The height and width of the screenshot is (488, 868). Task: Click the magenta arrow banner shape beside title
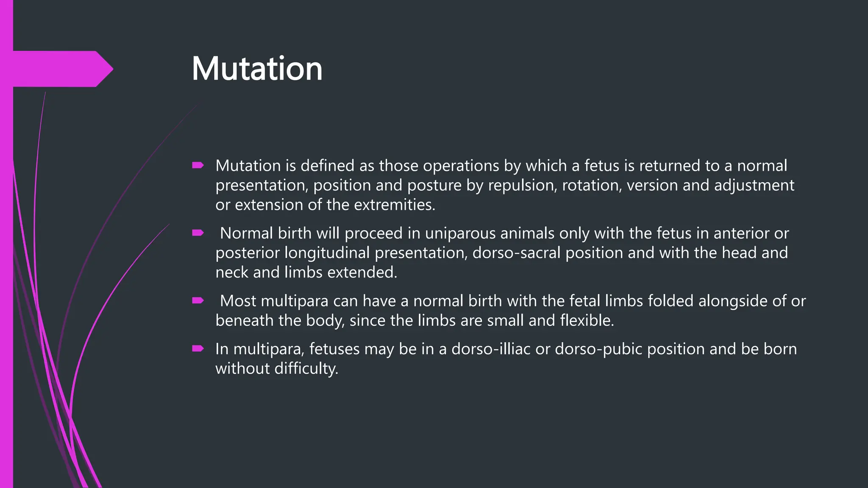point(63,69)
